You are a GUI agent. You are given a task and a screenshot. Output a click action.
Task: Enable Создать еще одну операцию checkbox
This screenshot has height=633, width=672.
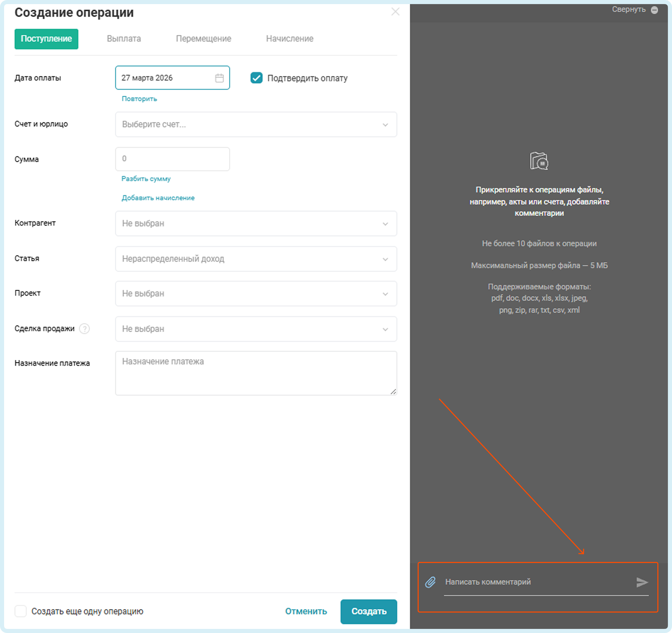point(21,611)
